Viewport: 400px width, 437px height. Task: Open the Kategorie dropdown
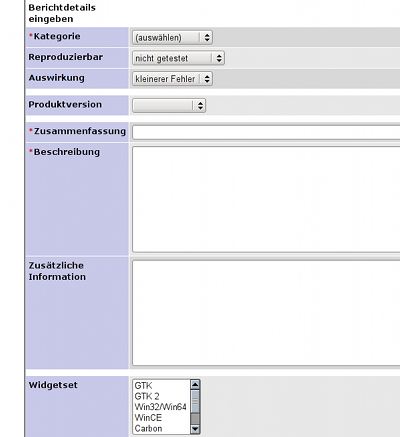pos(172,37)
